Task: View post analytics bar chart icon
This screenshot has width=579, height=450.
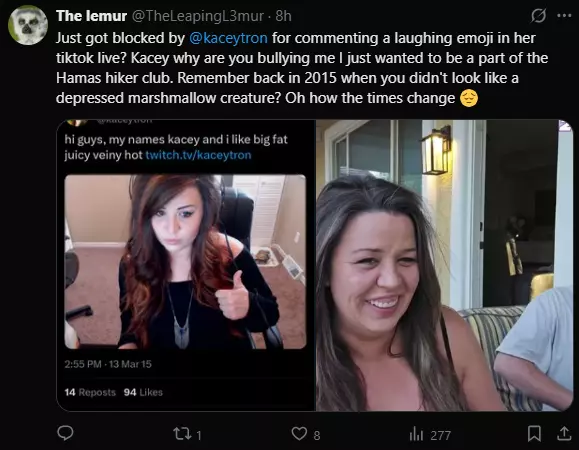Action: pyautogui.click(x=416, y=434)
